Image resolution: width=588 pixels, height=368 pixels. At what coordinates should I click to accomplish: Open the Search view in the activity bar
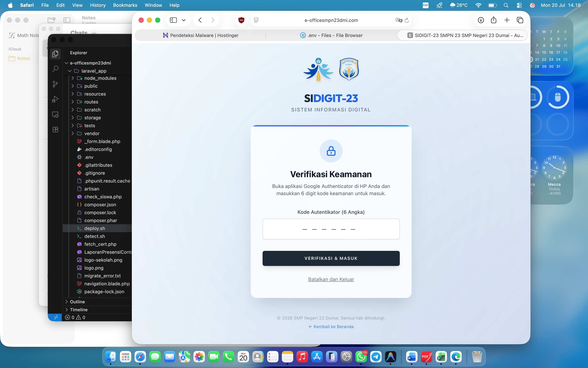tap(55, 69)
